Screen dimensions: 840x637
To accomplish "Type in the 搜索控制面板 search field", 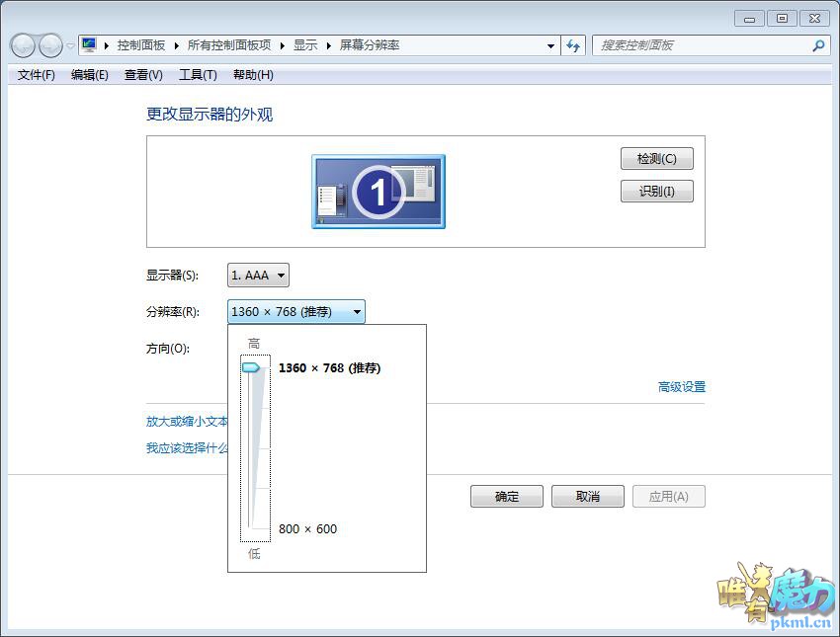I will 702,45.
